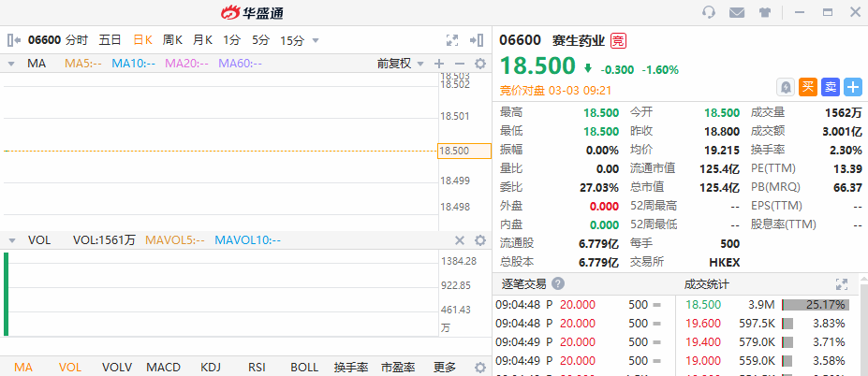The width and height of the screenshot is (868, 376).
Task: Open 前复权 adjustment dropdown
Action: [x=400, y=64]
